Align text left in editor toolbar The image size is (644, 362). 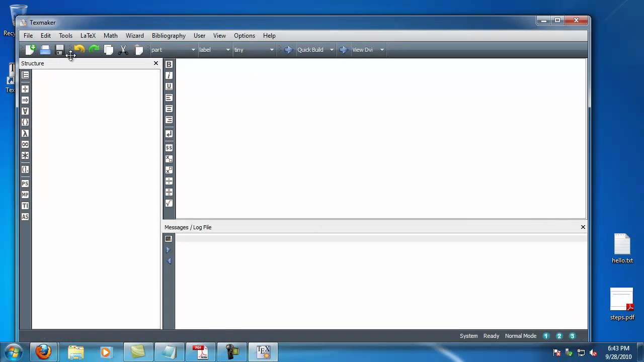(169, 98)
